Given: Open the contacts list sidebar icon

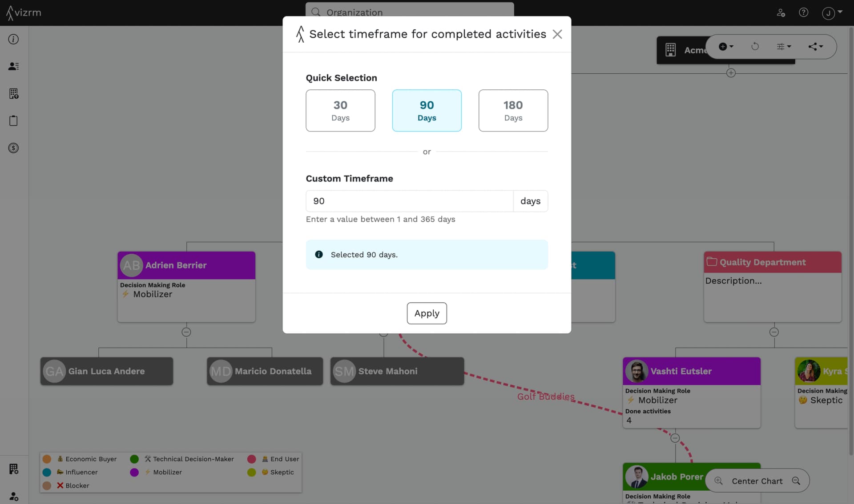Looking at the screenshot, I should click(13, 66).
